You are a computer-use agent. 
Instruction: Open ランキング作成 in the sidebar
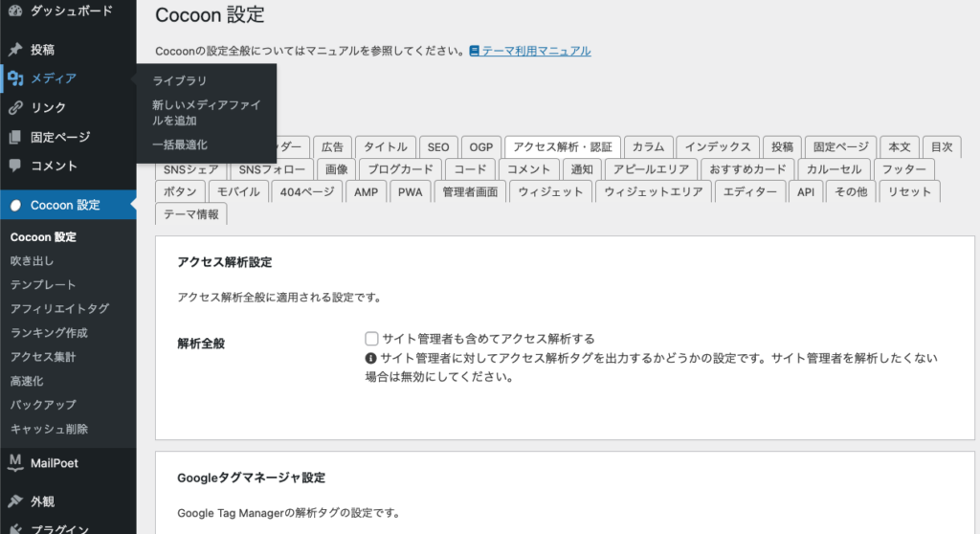click(49, 333)
